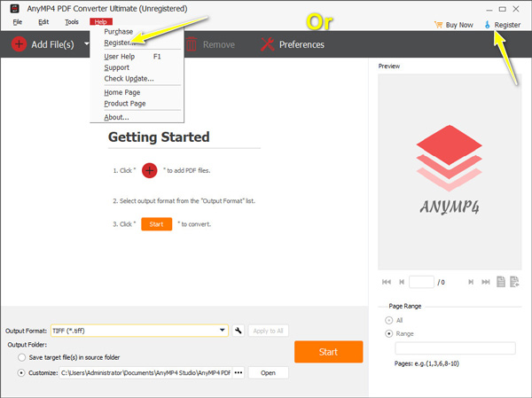Image resolution: width=532 pixels, height=398 pixels.
Task: Go to first page in preview
Action: pos(387,282)
